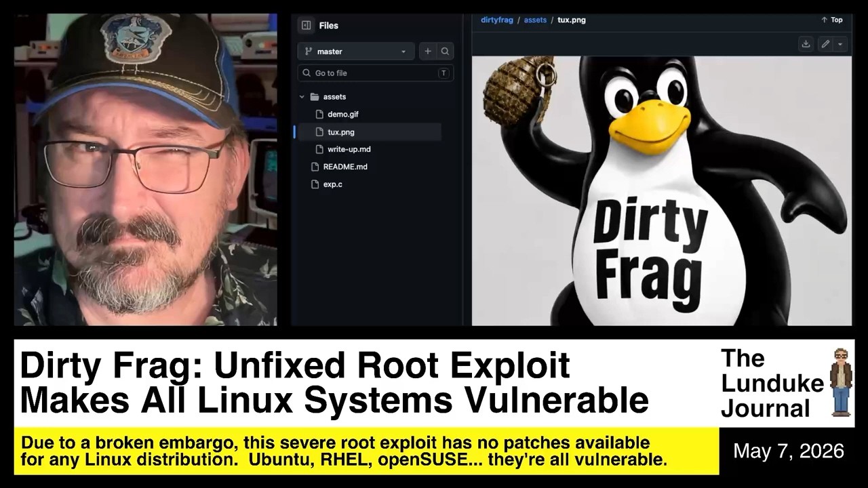Screen dimensions: 868x488
Task: Click the magnifier search icon next to the plus
Action: [445, 52]
